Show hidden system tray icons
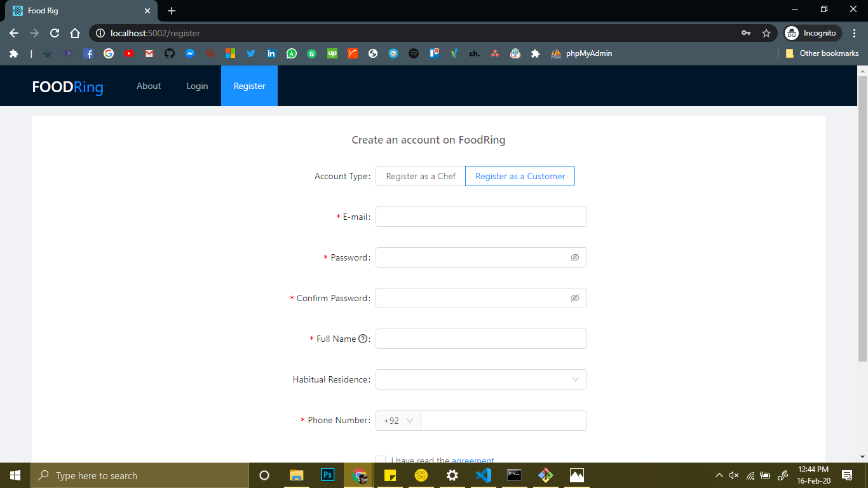 point(719,475)
